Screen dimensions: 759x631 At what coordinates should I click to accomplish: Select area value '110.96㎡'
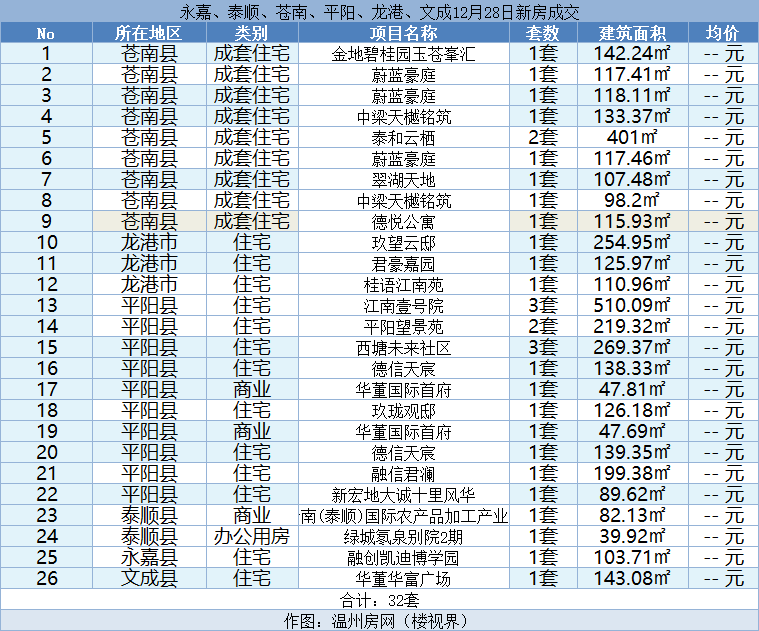point(632,284)
